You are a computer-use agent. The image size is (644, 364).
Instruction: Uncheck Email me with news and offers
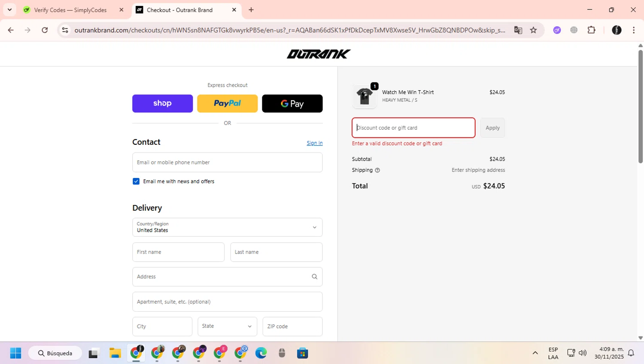pyautogui.click(x=136, y=181)
